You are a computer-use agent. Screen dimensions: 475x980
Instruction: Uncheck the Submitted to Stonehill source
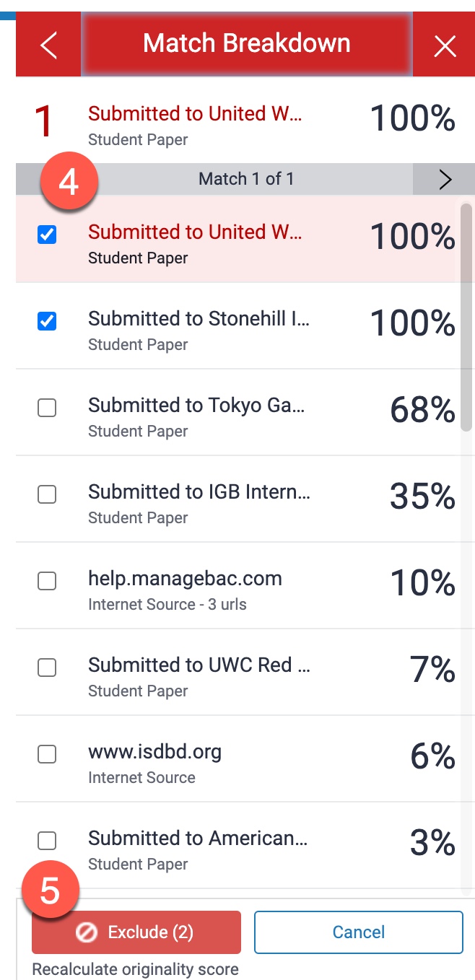(x=46, y=320)
